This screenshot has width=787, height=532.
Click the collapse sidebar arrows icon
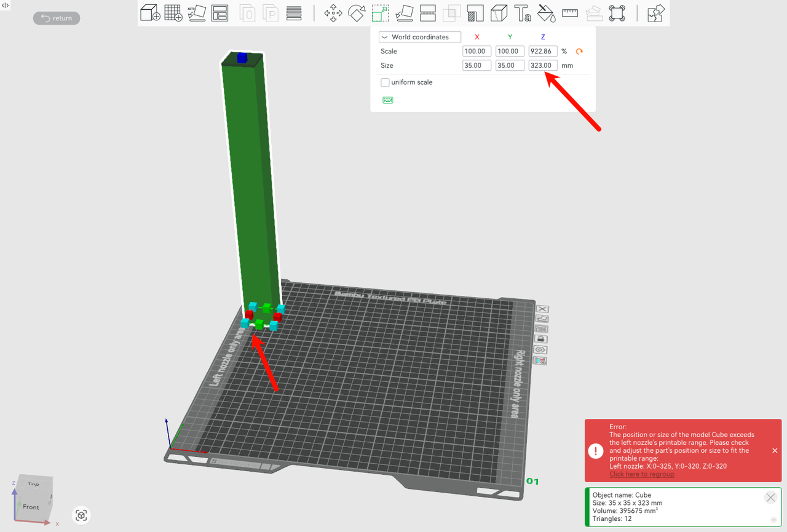pyautogui.click(x=5, y=5)
